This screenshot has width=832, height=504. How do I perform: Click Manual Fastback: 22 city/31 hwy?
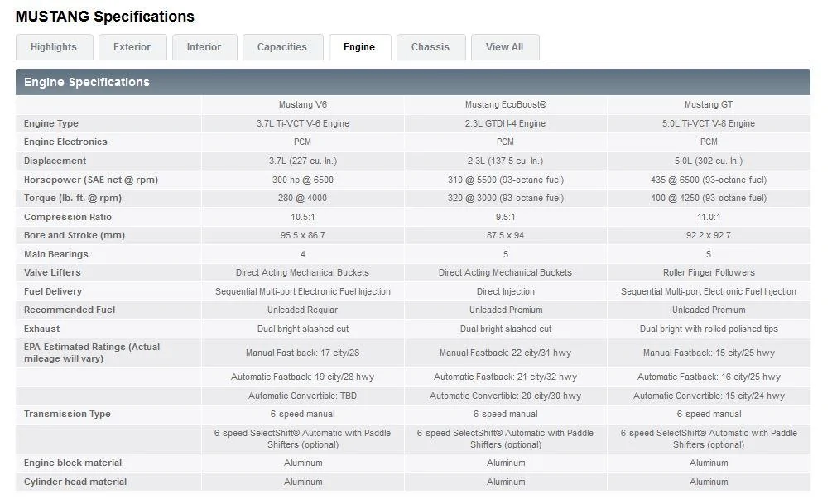tap(506, 353)
